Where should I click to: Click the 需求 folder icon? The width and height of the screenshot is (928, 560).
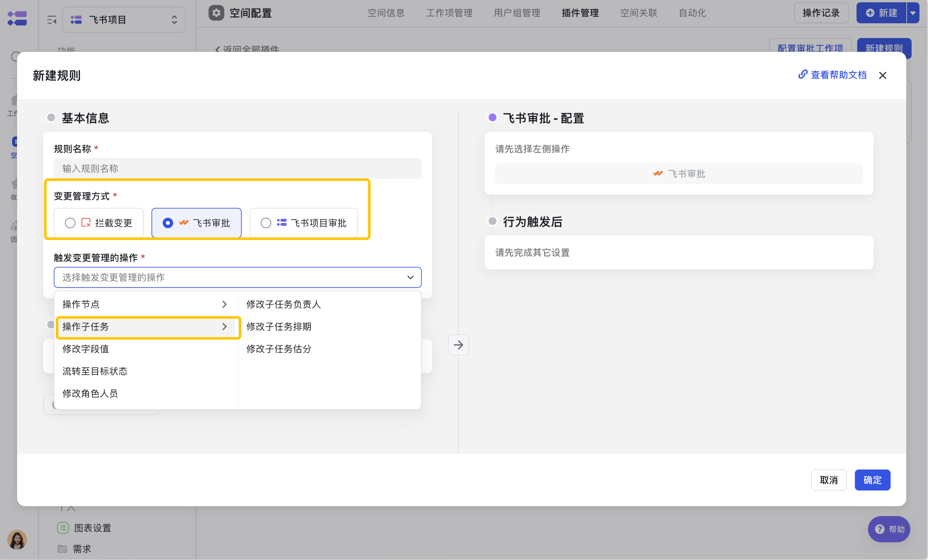(x=63, y=549)
